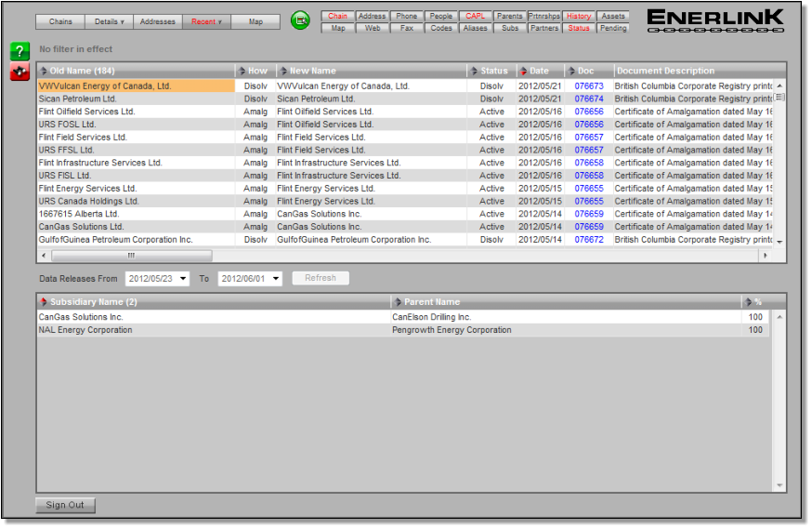
Task: Switch to the Address tab
Action: tap(372, 16)
